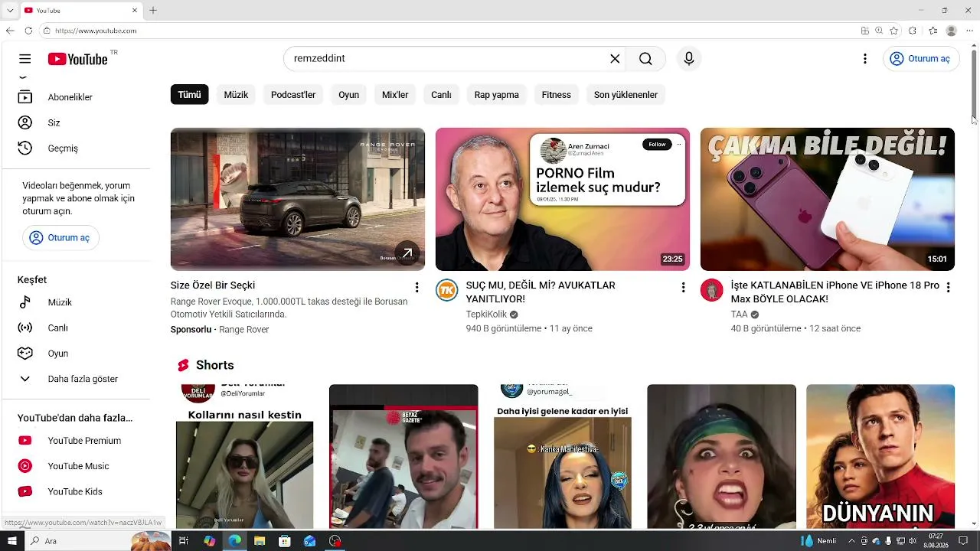This screenshot has height=551, width=980.
Task: Reload the page with the refresh button
Action: point(28,31)
